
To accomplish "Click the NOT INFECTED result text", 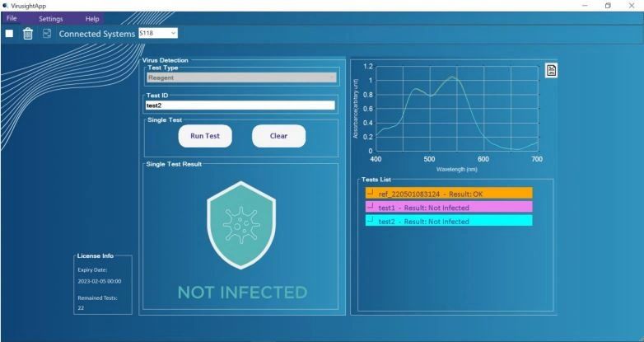I will [242, 293].
